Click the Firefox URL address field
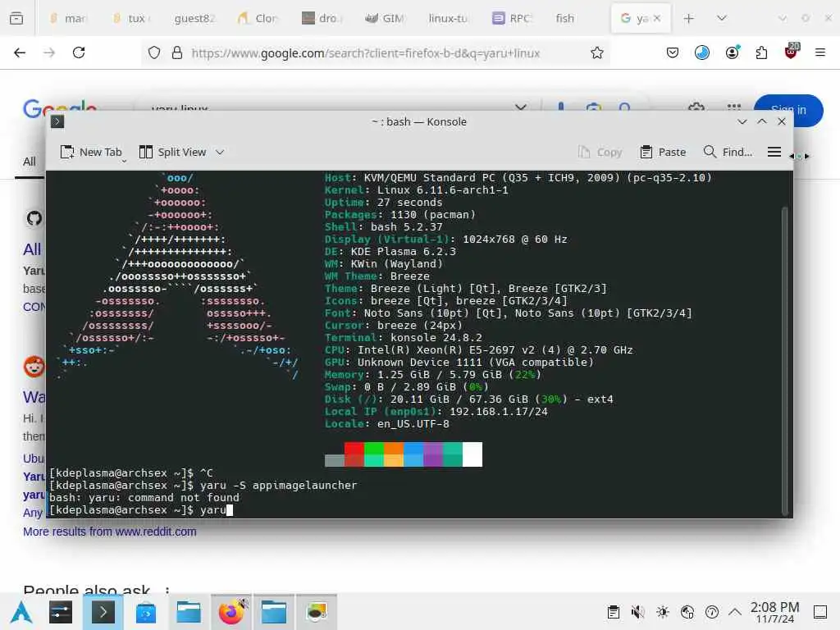The image size is (840, 630). pos(365,53)
